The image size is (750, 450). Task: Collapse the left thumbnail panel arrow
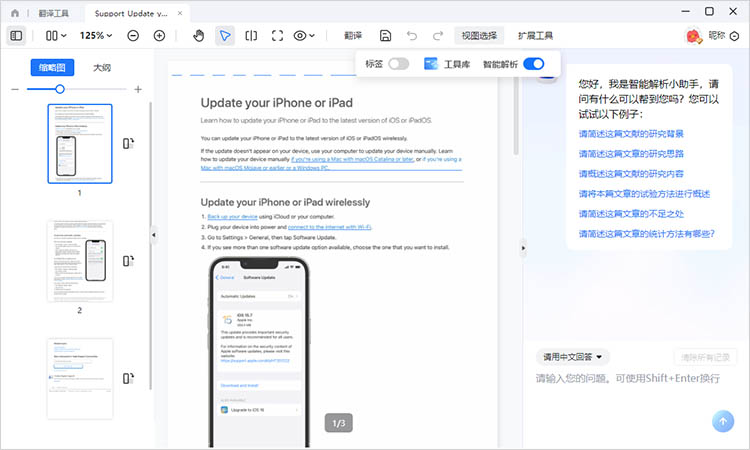click(x=154, y=235)
